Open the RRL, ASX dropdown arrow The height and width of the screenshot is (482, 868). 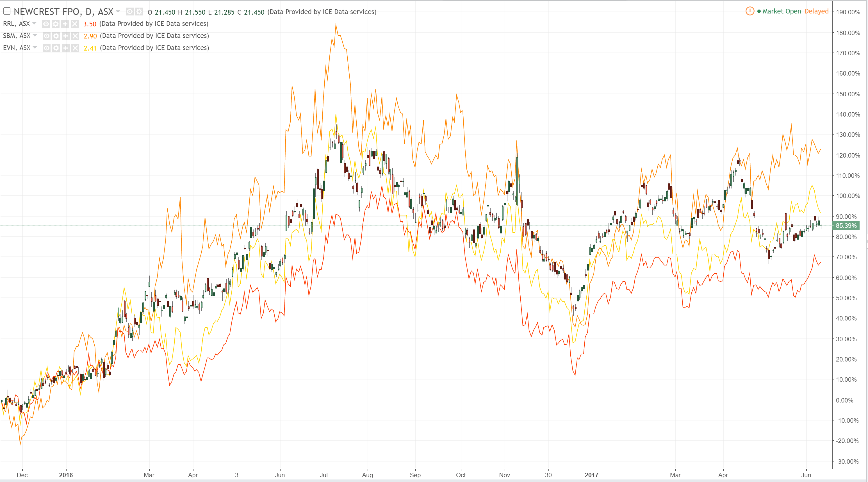click(34, 23)
